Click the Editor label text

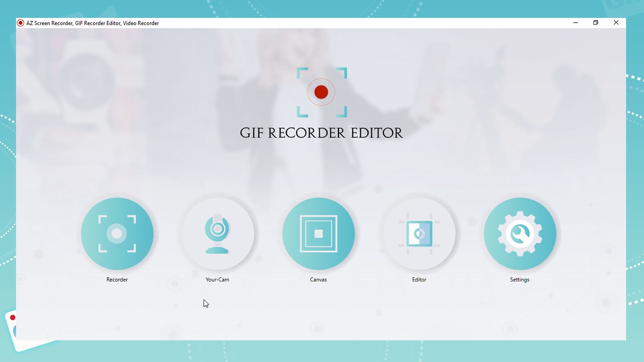coord(419,279)
